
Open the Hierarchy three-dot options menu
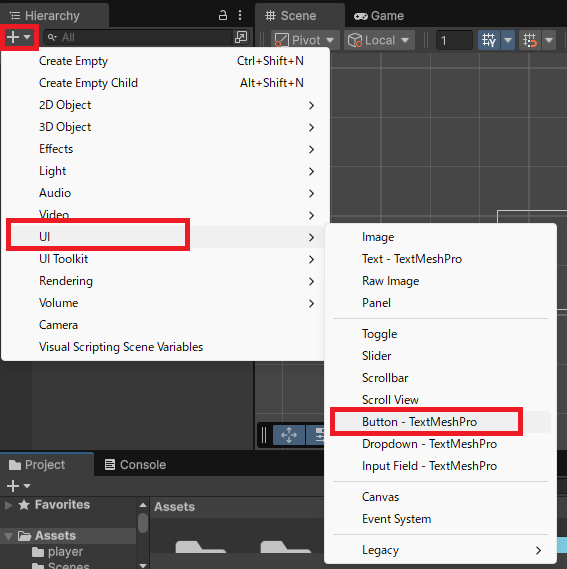240,15
